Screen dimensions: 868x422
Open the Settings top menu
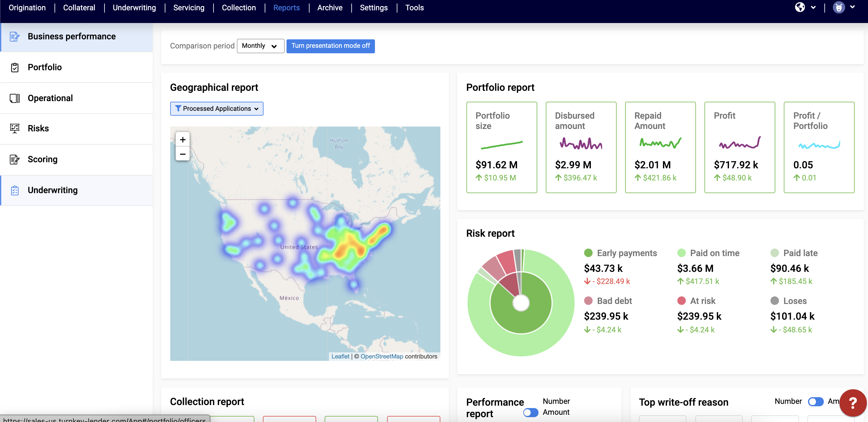(373, 7)
